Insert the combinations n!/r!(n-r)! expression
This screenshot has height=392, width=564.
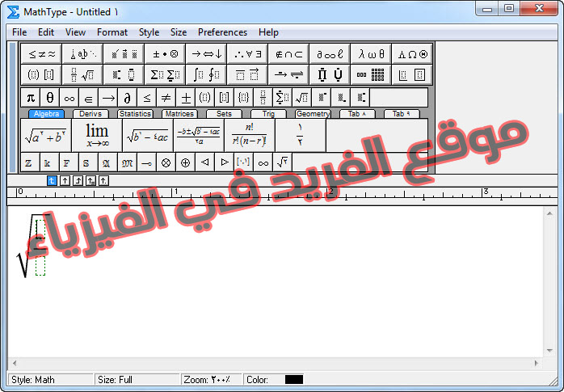(x=249, y=135)
